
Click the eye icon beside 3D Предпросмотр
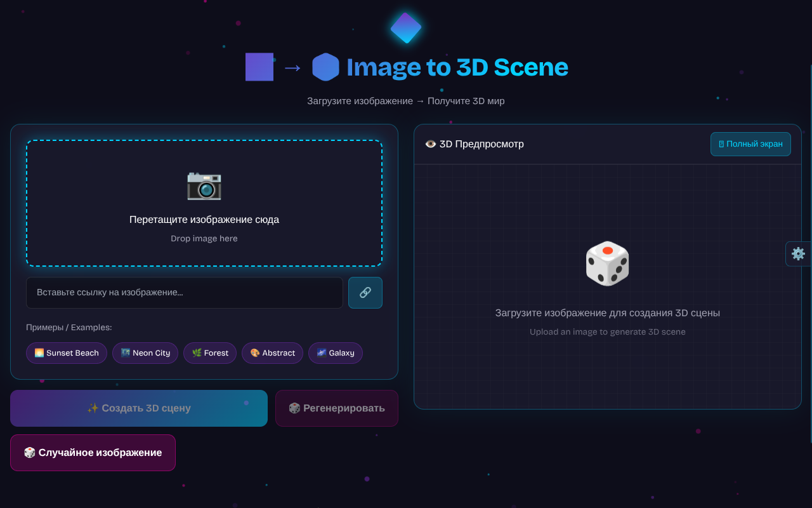431,144
